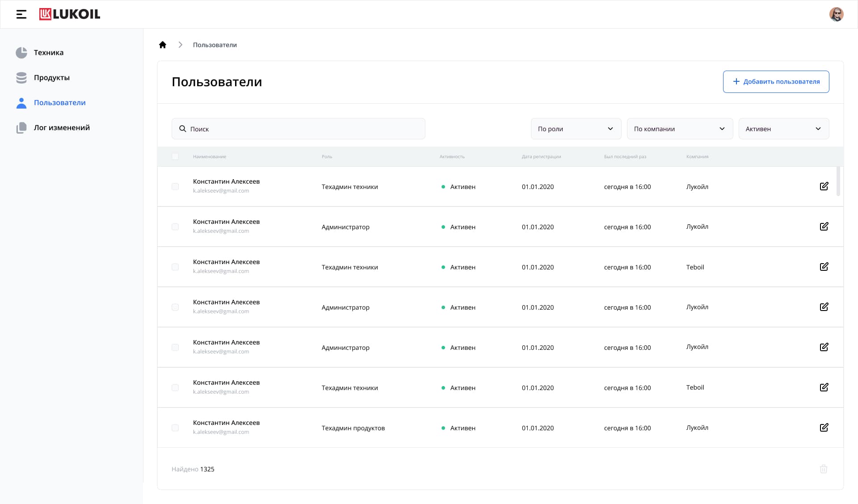
Task: Click the Лог изменений documents icon
Action: click(x=21, y=128)
